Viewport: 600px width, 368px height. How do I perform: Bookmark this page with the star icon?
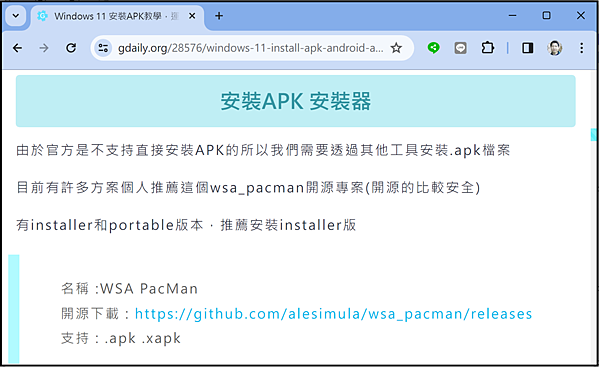point(396,48)
